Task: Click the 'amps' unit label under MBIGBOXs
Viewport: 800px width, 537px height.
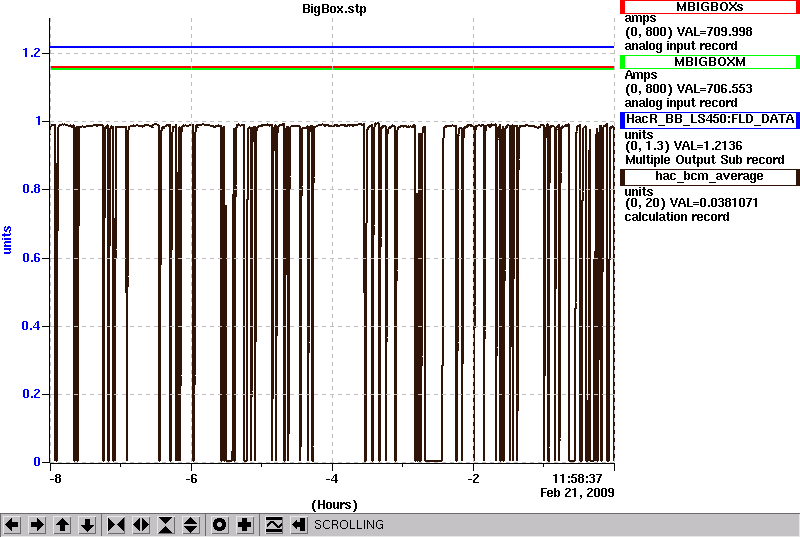Action: pos(640,19)
